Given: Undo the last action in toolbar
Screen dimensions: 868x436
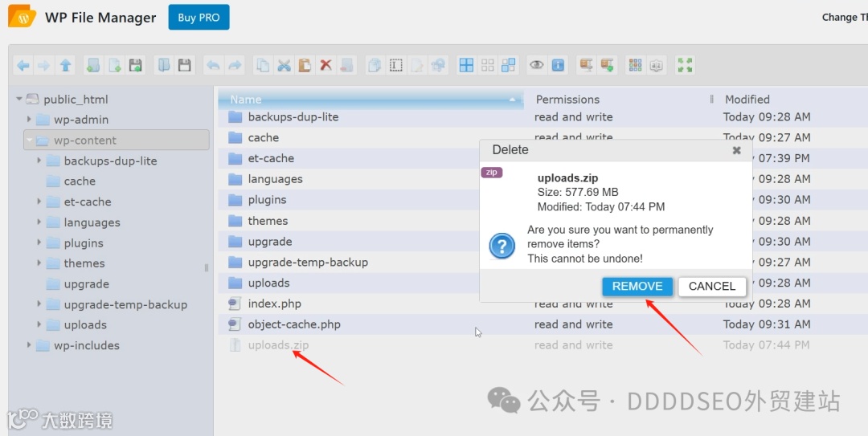Looking at the screenshot, I should [213, 65].
